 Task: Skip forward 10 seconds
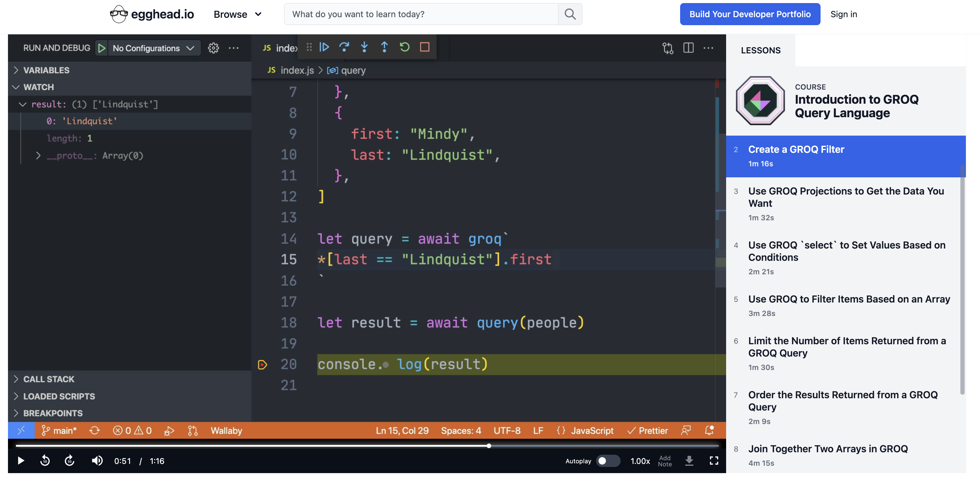click(69, 461)
